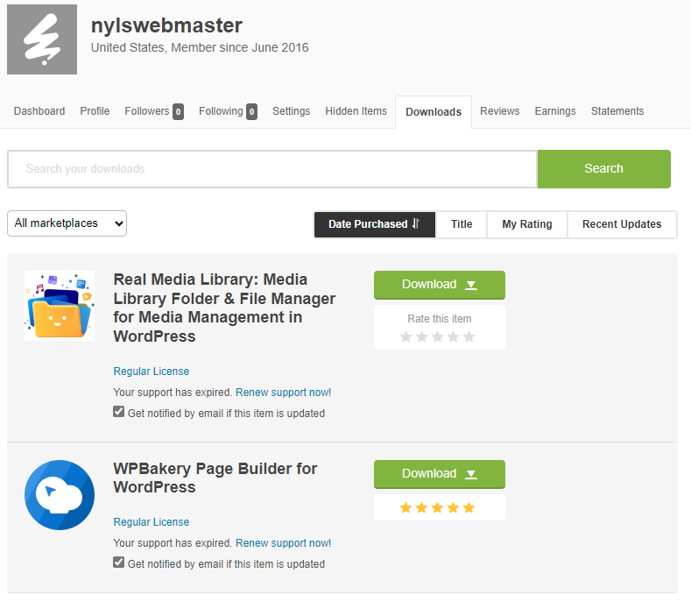Rate Real Media Library five stars
Screen dimensions: 691x616
click(469, 336)
